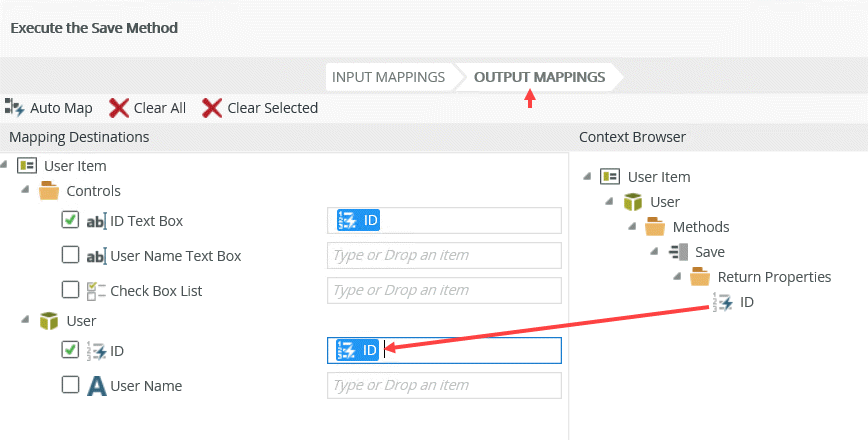
Task: Tick the User Name property checkbox
Action: [x=70, y=384]
